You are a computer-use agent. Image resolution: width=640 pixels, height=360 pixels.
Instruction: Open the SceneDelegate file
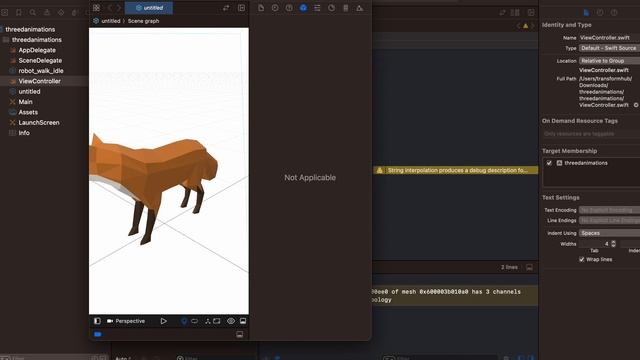[40, 60]
